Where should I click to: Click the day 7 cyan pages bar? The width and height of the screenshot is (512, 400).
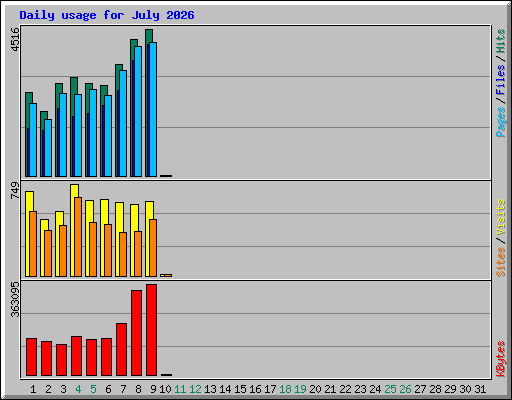(x=123, y=123)
